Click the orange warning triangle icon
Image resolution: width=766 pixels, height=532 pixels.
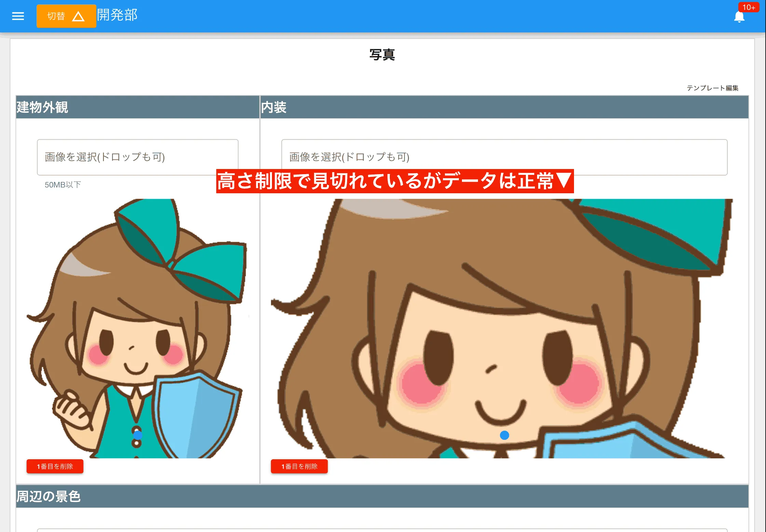[79, 17]
